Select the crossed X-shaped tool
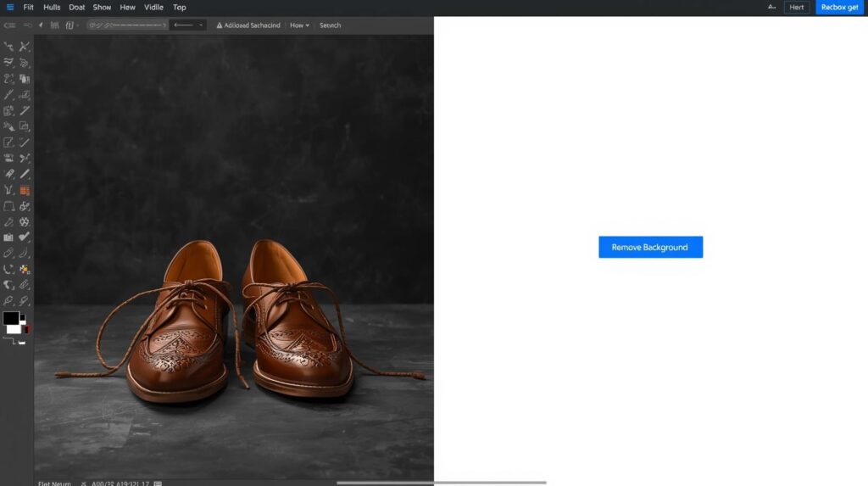This screenshot has height=486, width=868. pyautogui.click(x=25, y=47)
